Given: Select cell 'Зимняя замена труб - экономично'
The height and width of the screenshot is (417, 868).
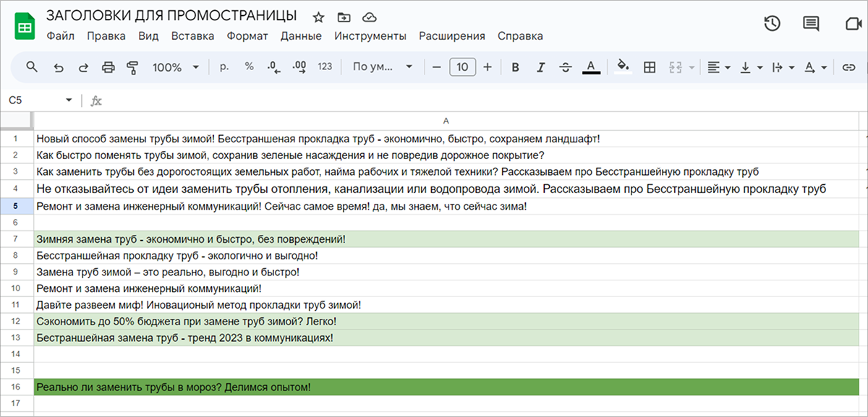Looking at the screenshot, I should pos(446,239).
